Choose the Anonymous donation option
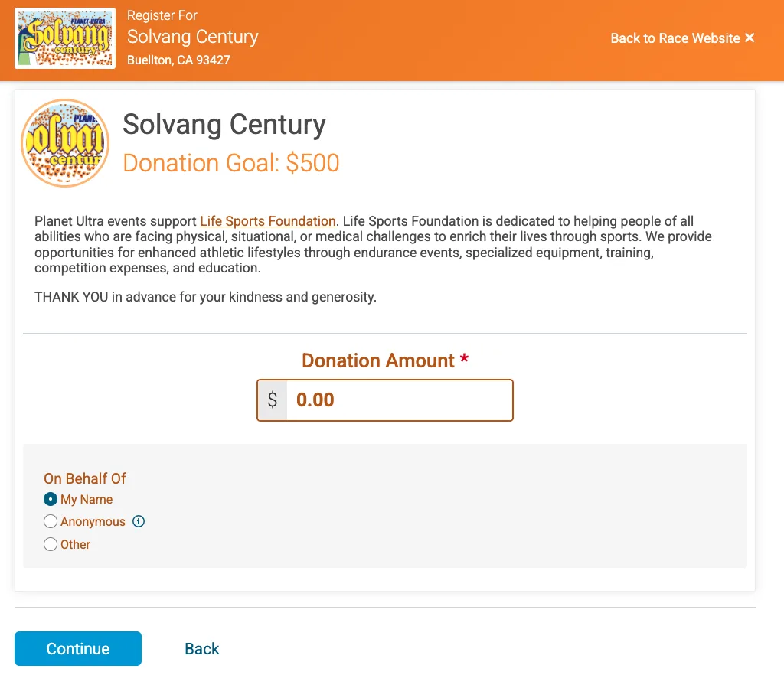The height and width of the screenshot is (685, 784). (51, 522)
